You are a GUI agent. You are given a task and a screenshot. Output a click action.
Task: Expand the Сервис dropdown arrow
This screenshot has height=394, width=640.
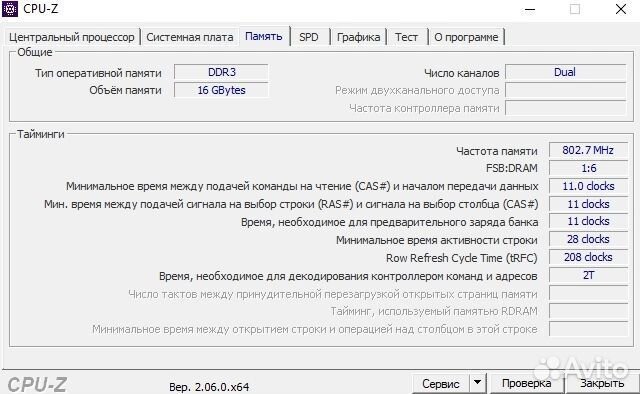pos(477,384)
